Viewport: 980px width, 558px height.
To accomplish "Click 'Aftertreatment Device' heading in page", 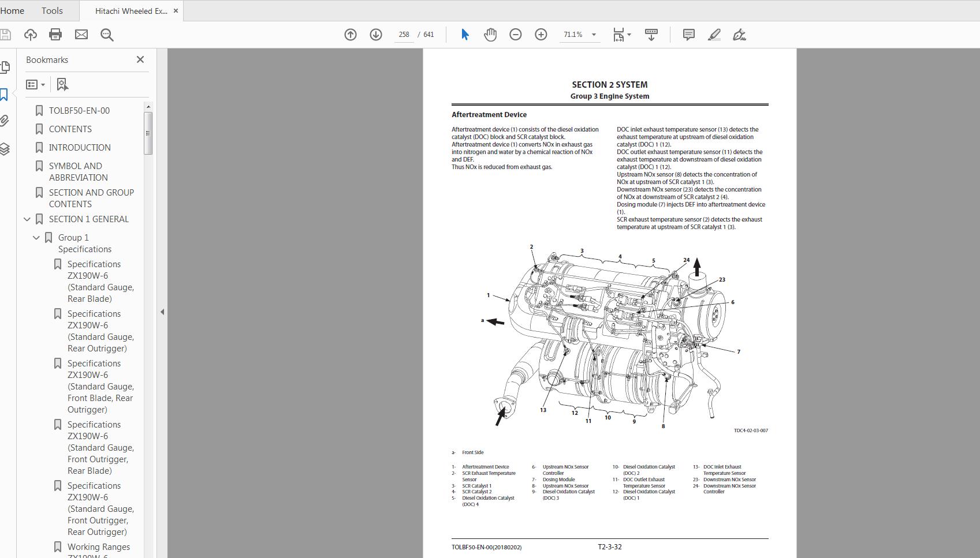I will [489, 115].
